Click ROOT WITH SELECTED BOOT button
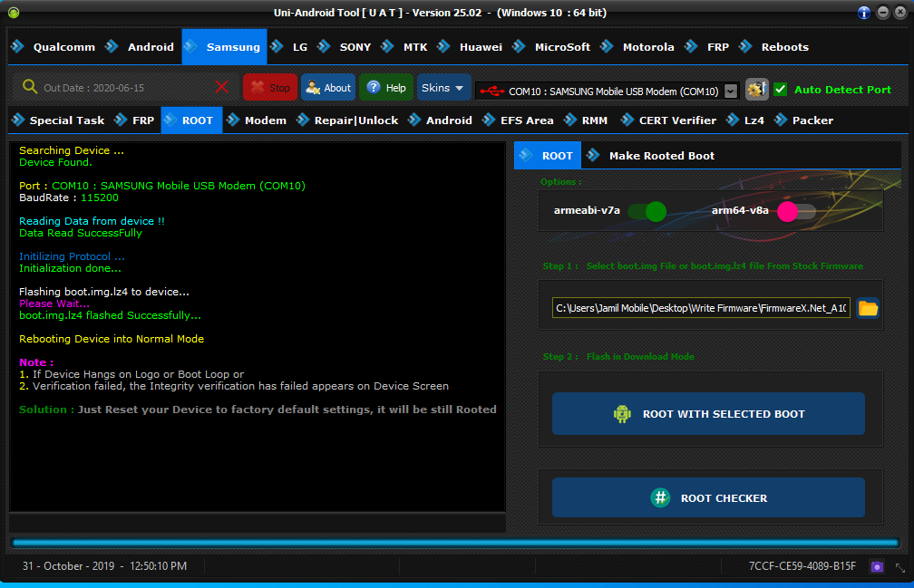This screenshot has width=914, height=588. [x=708, y=414]
